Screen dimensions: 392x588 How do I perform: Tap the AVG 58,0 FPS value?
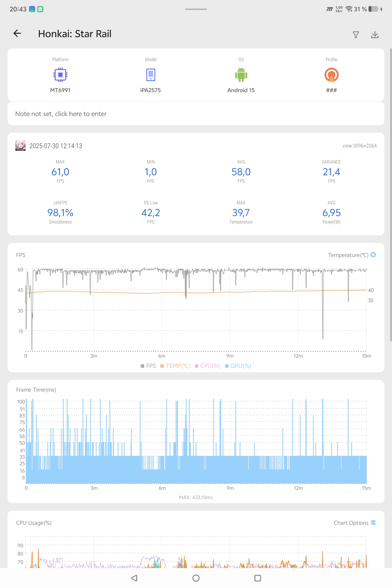click(241, 172)
